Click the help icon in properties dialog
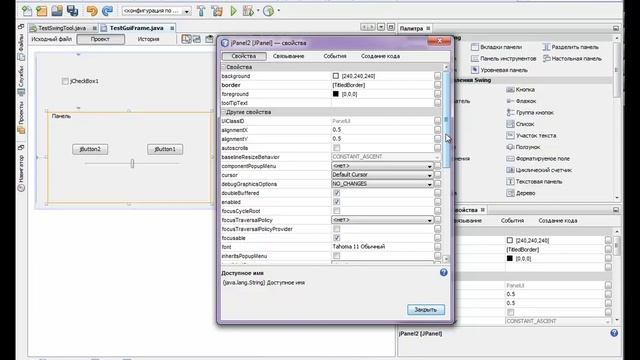Screen dimensions: 640x360 pyautogui.click(x=444, y=272)
